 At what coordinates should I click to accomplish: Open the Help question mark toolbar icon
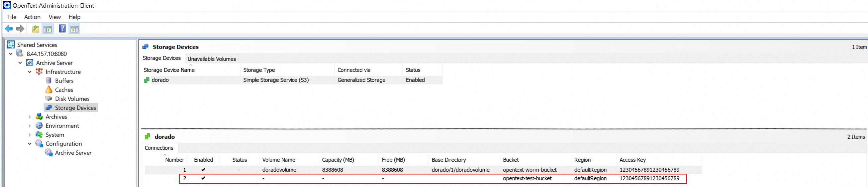click(62, 29)
